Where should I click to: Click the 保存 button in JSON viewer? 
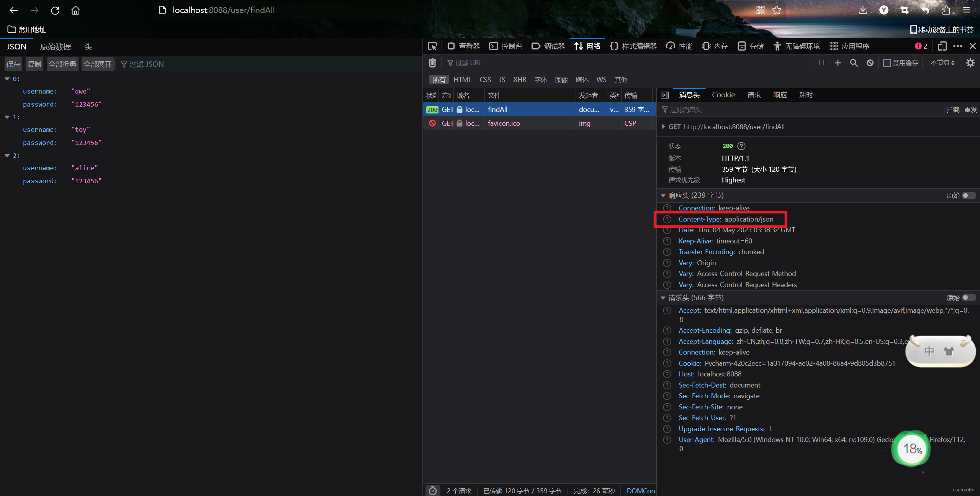(x=13, y=64)
